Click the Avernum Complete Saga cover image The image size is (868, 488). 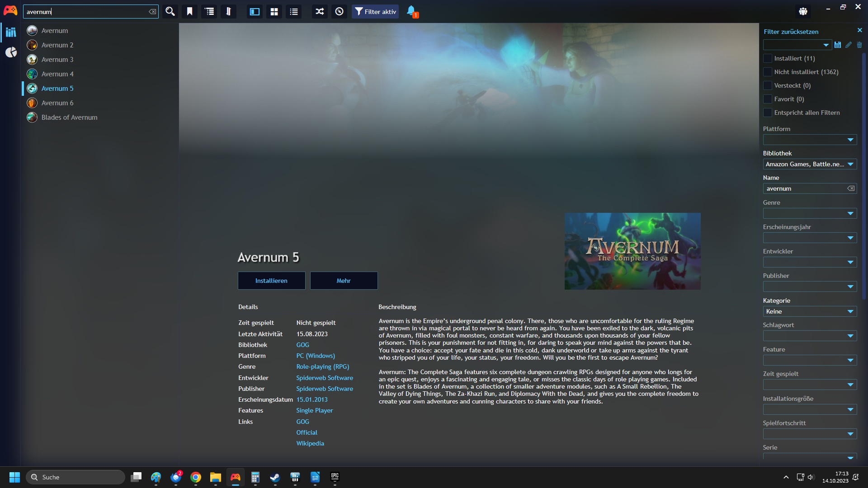[x=632, y=251]
